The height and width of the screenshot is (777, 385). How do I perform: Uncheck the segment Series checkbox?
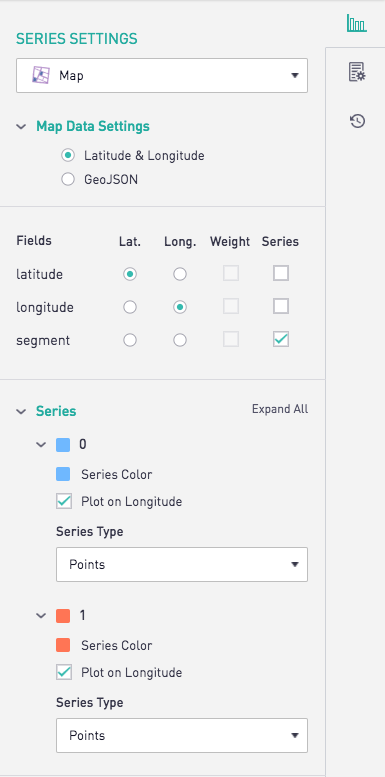pos(281,339)
